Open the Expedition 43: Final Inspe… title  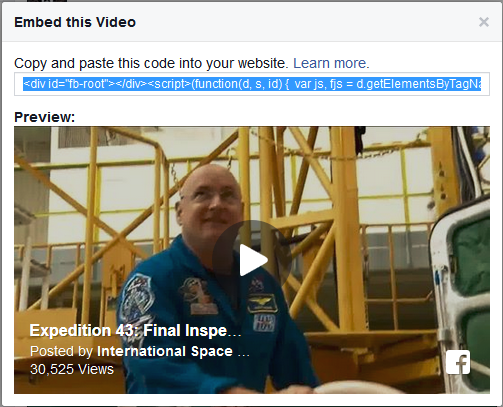click(135, 330)
